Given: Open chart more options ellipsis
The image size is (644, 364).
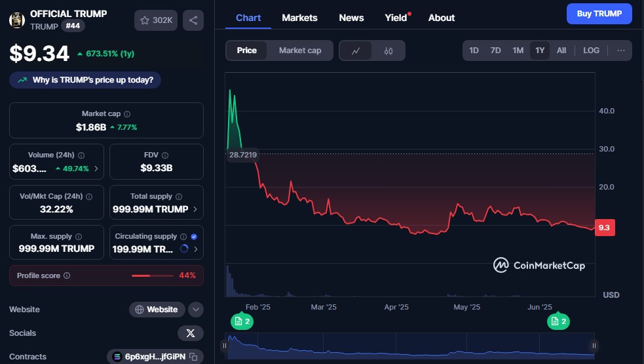Looking at the screenshot, I should coord(620,51).
